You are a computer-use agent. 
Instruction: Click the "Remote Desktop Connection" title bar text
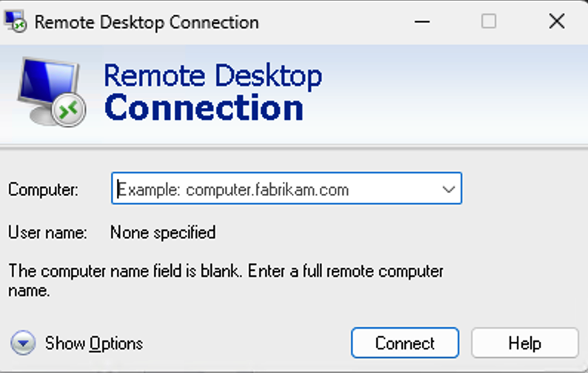[147, 21]
